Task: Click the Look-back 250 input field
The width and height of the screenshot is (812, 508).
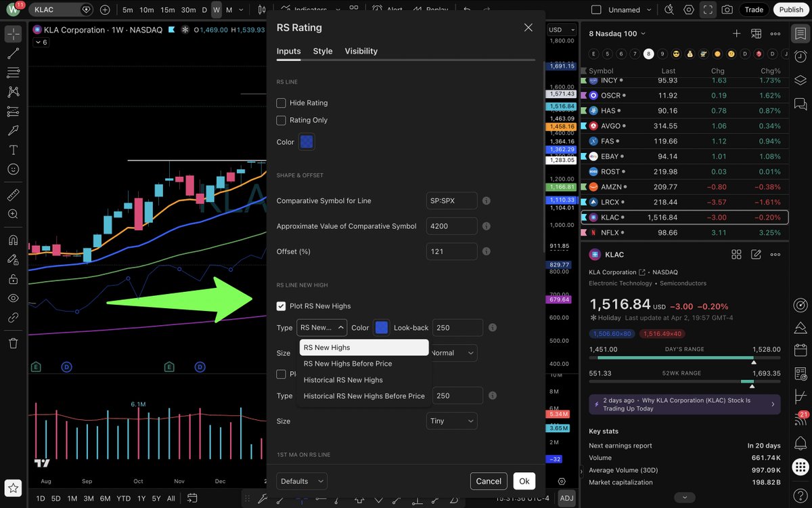Action: click(x=457, y=327)
